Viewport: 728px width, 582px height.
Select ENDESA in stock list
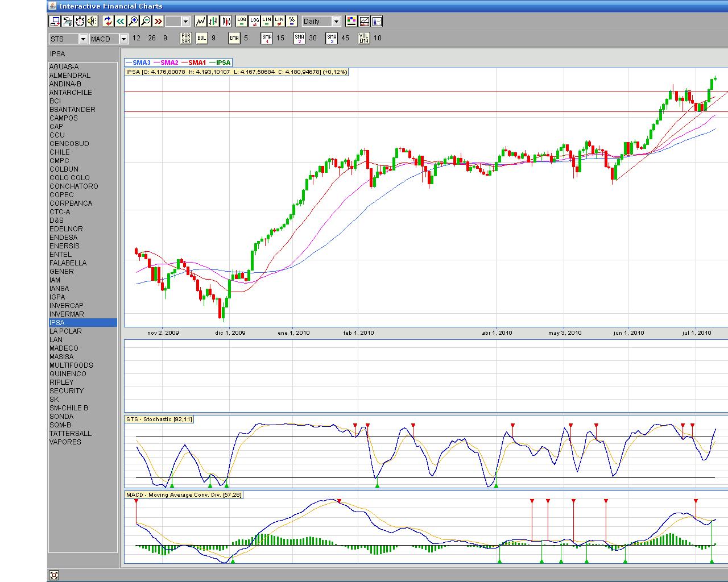pyautogui.click(x=83, y=237)
